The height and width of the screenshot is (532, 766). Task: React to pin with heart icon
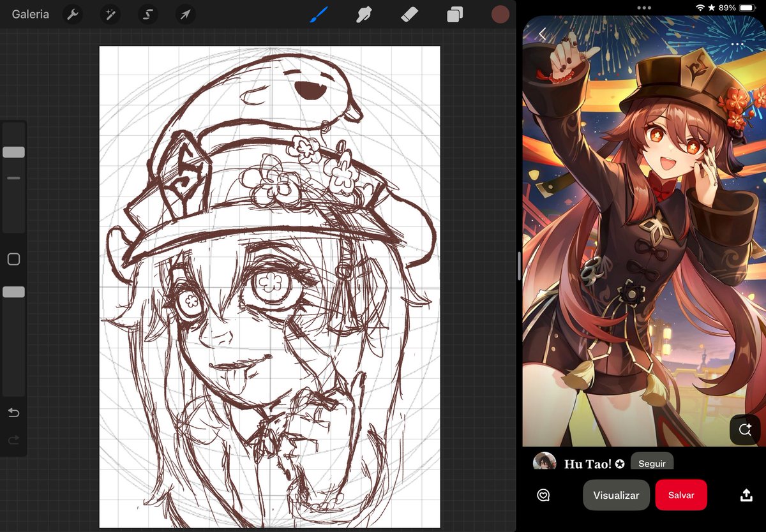(x=543, y=495)
